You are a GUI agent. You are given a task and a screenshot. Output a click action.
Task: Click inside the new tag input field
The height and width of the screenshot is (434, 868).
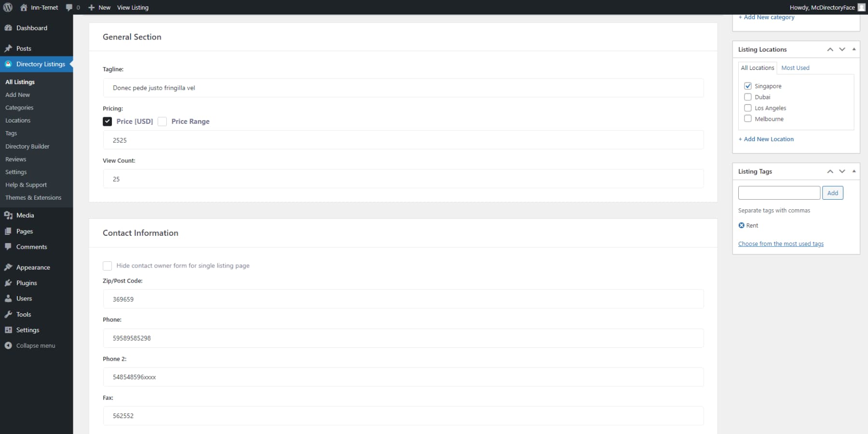pyautogui.click(x=778, y=192)
